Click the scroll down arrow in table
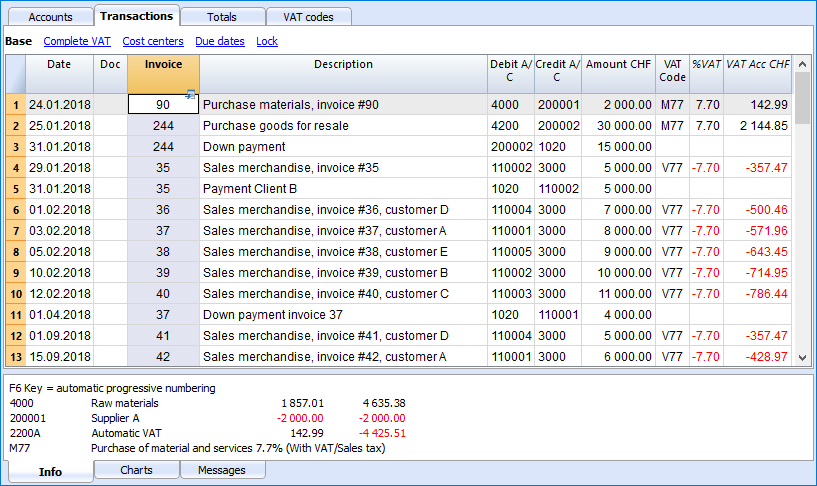 click(802, 358)
